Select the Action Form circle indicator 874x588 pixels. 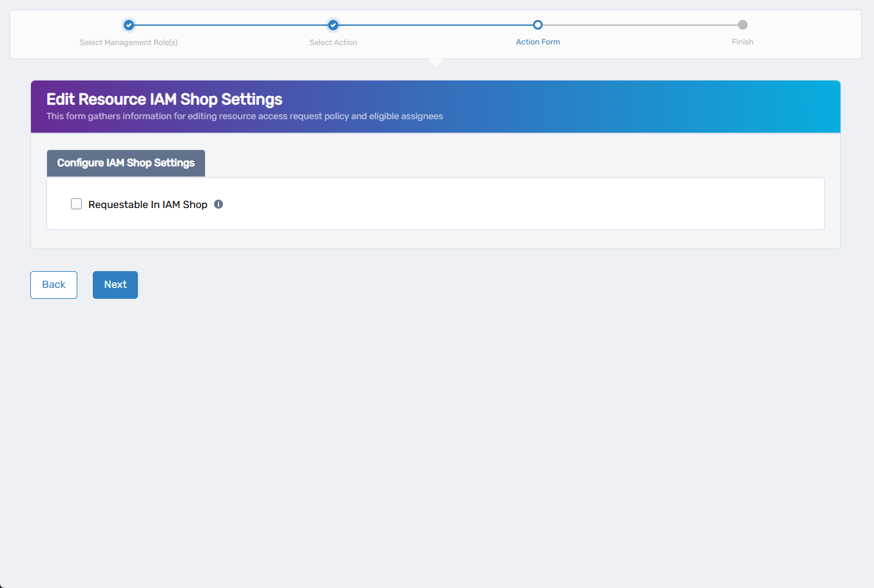(538, 24)
